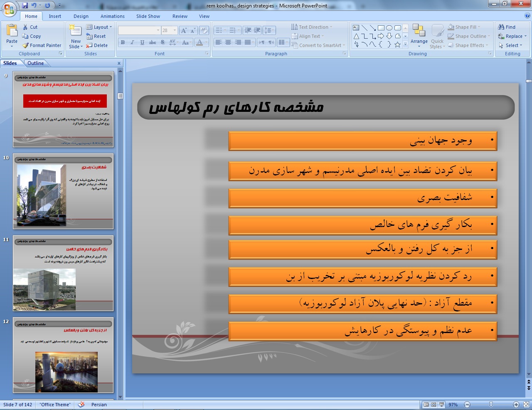Click the Office button logo
This screenshot has height=410, width=532.
pos(9,9)
